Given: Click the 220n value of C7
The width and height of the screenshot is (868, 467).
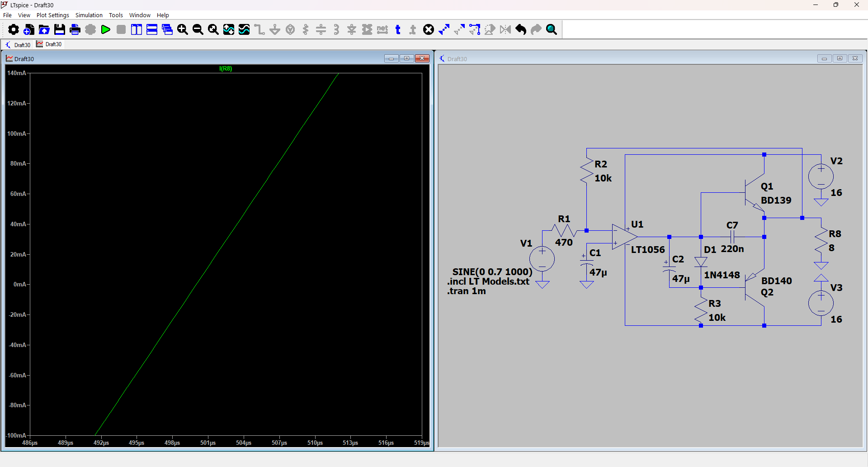Looking at the screenshot, I should [732, 249].
